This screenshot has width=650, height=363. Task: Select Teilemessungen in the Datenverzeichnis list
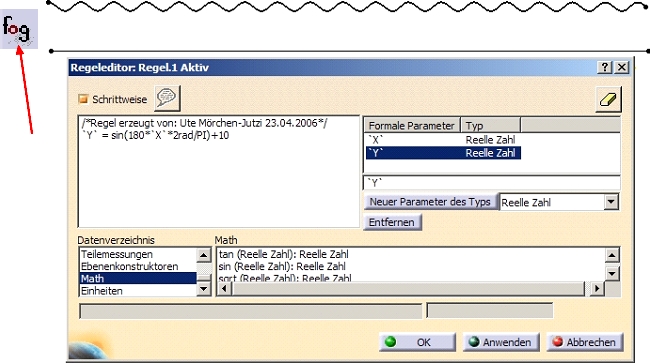(x=138, y=254)
